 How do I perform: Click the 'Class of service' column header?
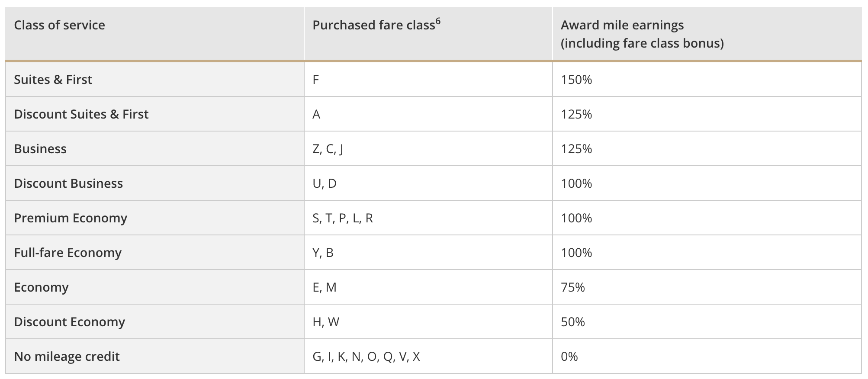click(59, 25)
